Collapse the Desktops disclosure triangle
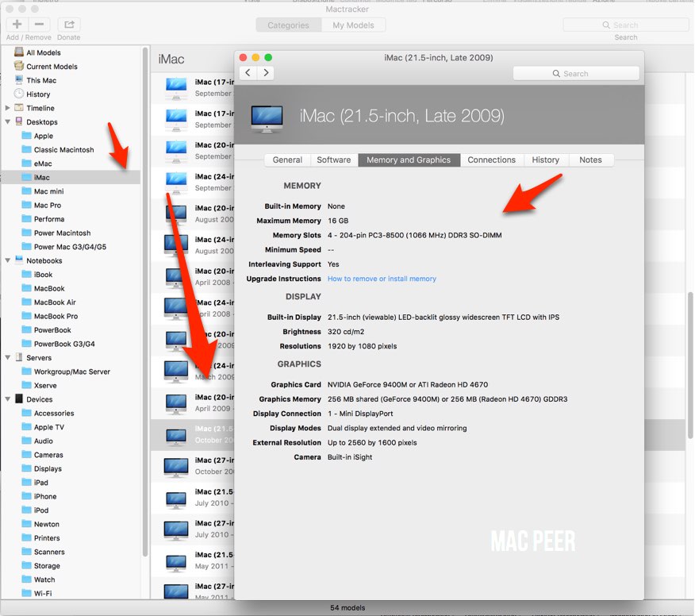Screen dimensions: 695x616 click(7, 121)
